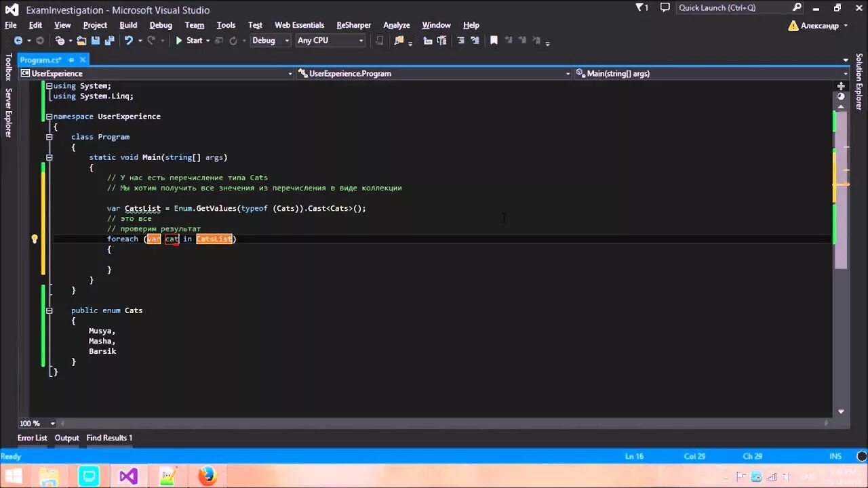
Task: Switch to the Error List tab
Action: (32, 438)
